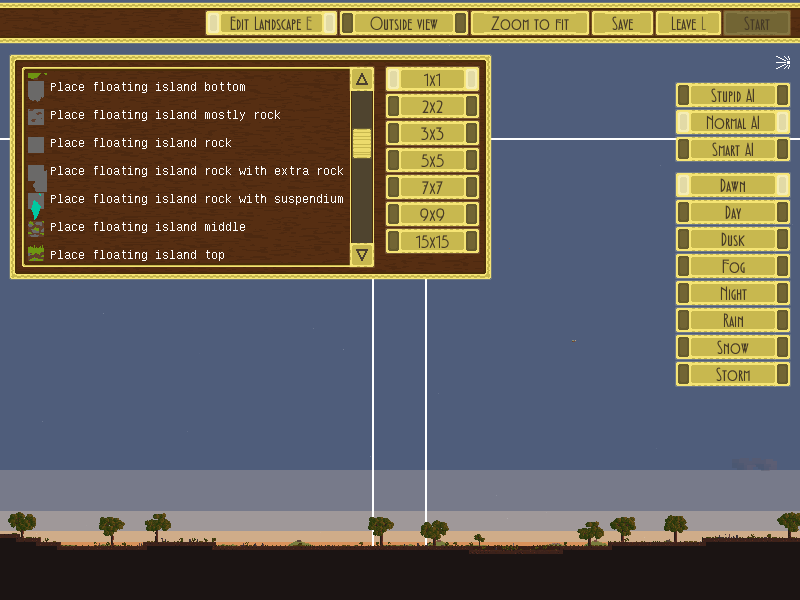
Task: Choose 'Place floating island top' entry
Action: click(137, 255)
